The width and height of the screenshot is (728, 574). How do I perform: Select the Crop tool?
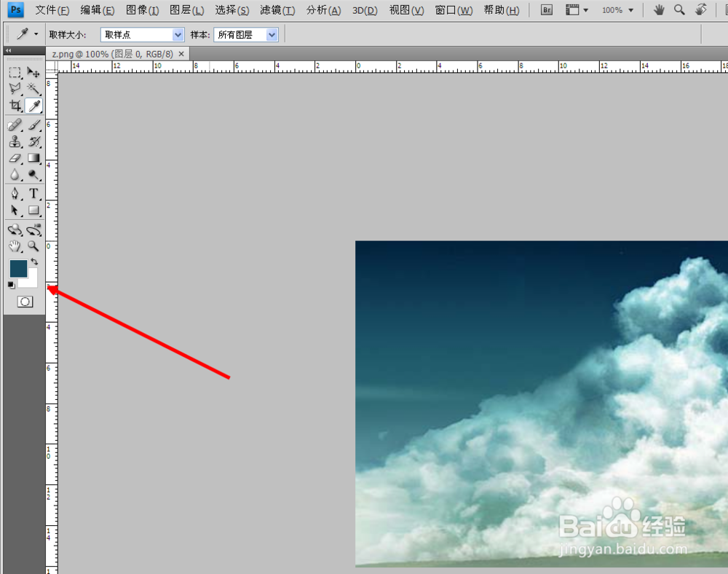15,106
